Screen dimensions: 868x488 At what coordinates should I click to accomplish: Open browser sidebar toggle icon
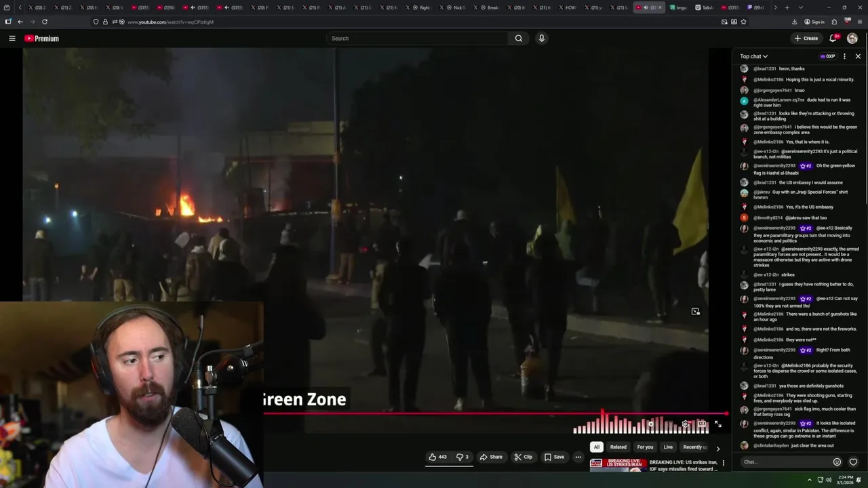[x=8, y=22]
